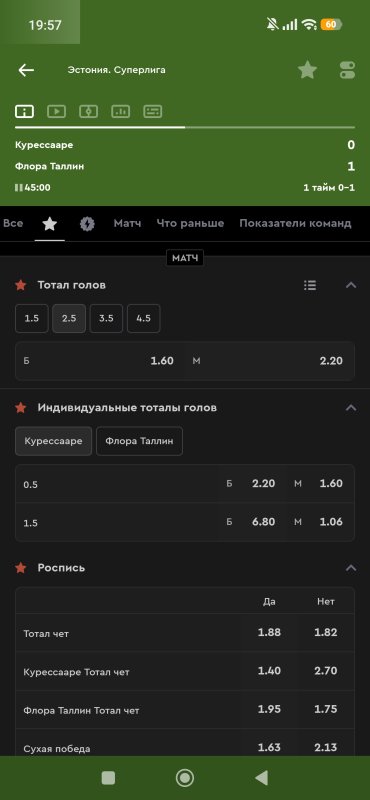The image size is (370, 800).
Task: Go back using the arrow icon
Action: coord(26,70)
